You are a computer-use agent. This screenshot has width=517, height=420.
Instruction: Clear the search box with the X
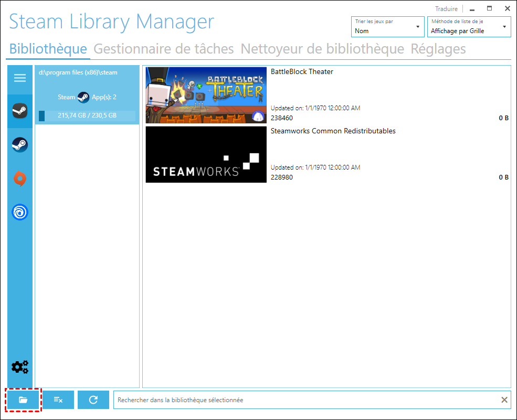click(x=504, y=400)
